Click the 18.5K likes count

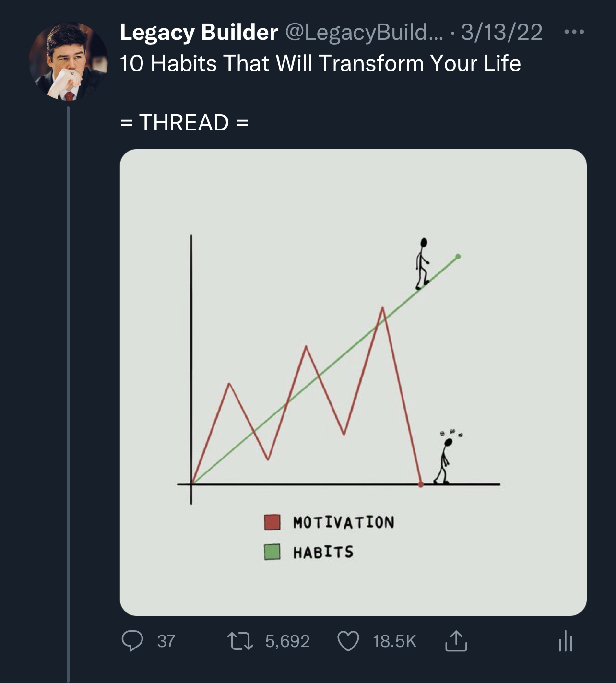394,641
